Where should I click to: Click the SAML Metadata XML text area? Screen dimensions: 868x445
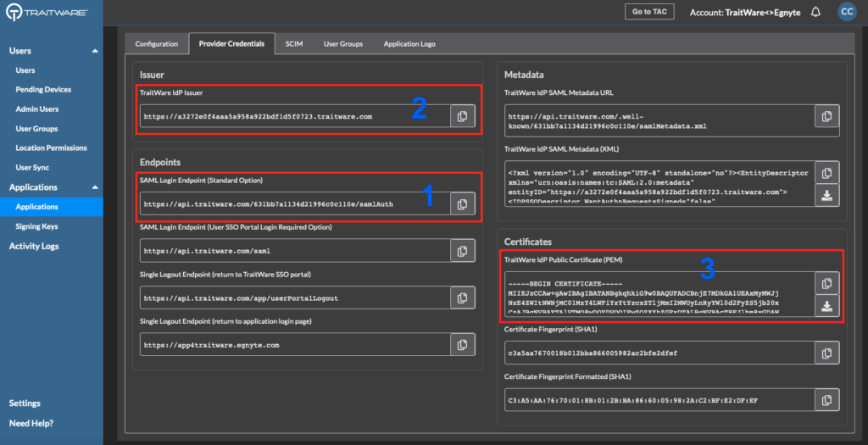click(x=659, y=184)
